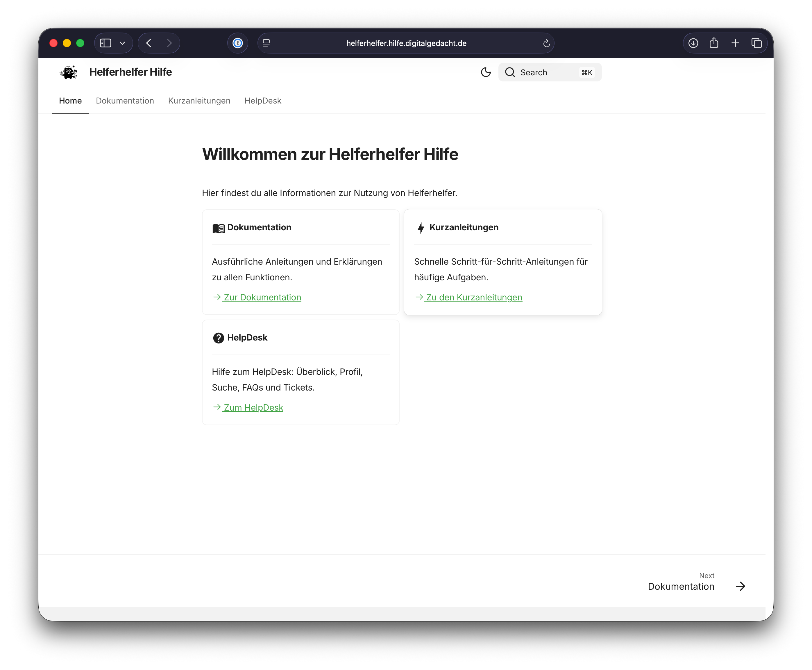Show the Safari sidebar panel
812x670 pixels.
[x=105, y=43]
